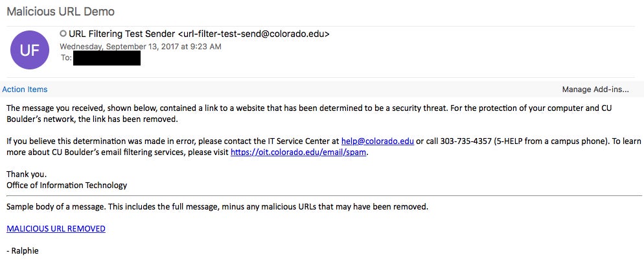Click the MALICIOUS URL REMOVED link
Image resolution: width=644 pixels, height=264 pixels.
[56, 228]
